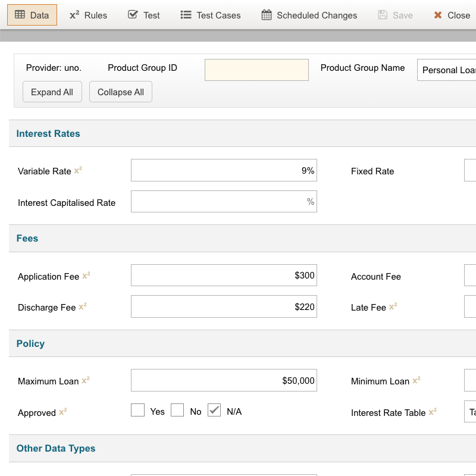Edit the Variable Rate 9% field

(224, 170)
